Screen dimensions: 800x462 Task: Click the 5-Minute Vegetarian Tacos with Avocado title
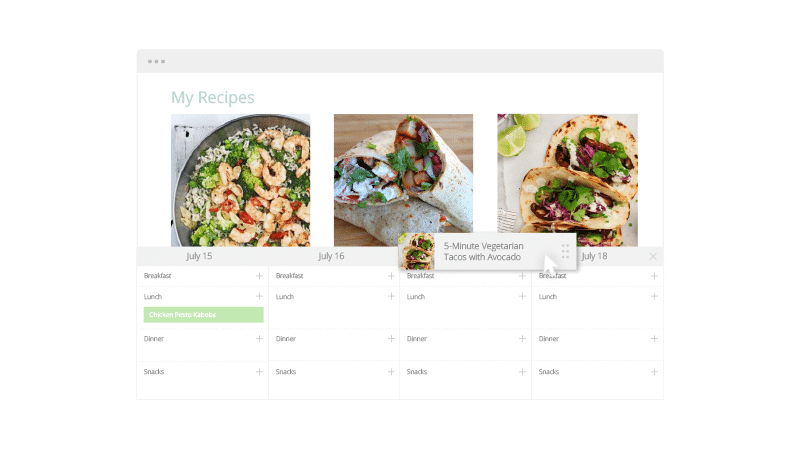(x=483, y=251)
